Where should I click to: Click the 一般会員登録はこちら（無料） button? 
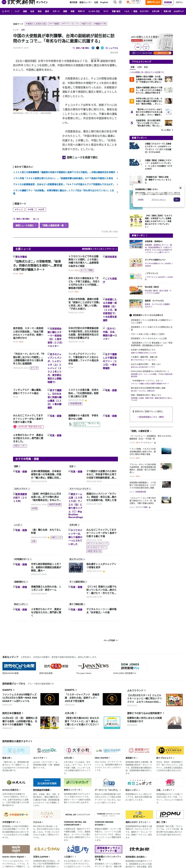tap(151, 417)
